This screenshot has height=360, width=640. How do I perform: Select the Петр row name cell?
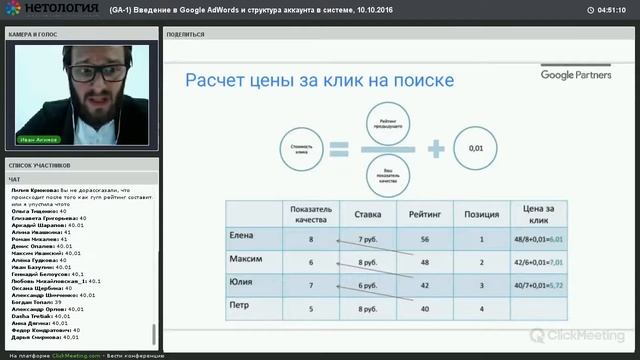point(254,309)
